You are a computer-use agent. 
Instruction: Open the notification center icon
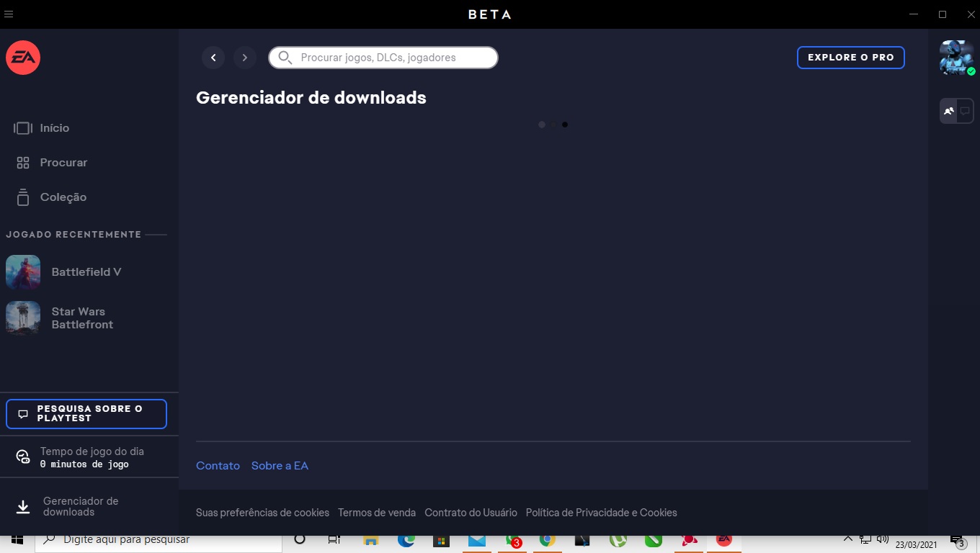point(958,541)
